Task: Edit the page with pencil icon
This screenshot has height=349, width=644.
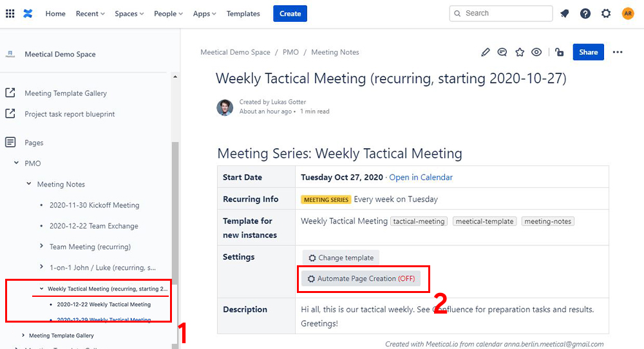Action: [x=486, y=52]
